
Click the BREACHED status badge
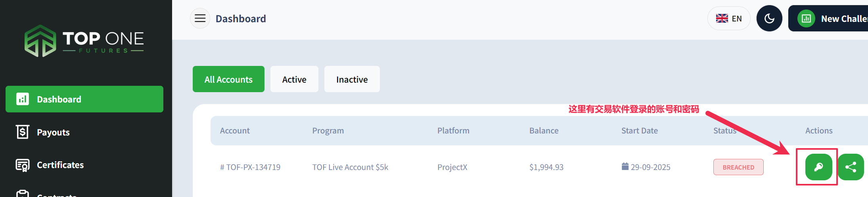tap(738, 167)
